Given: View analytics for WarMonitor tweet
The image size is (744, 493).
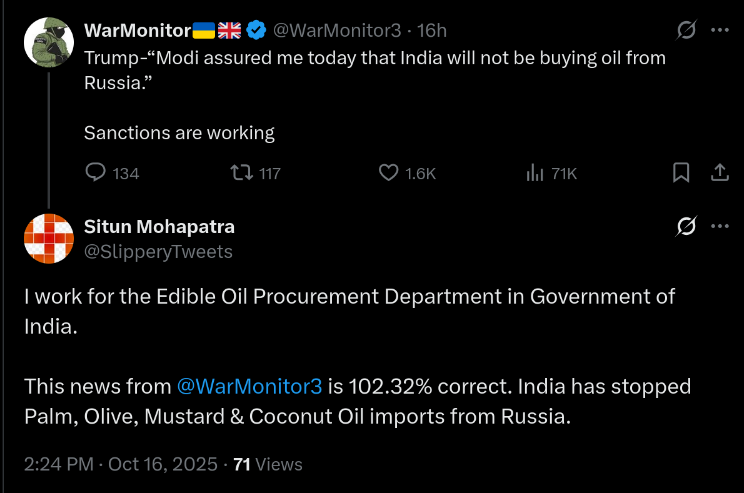Looking at the screenshot, I should tap(534, 173).
